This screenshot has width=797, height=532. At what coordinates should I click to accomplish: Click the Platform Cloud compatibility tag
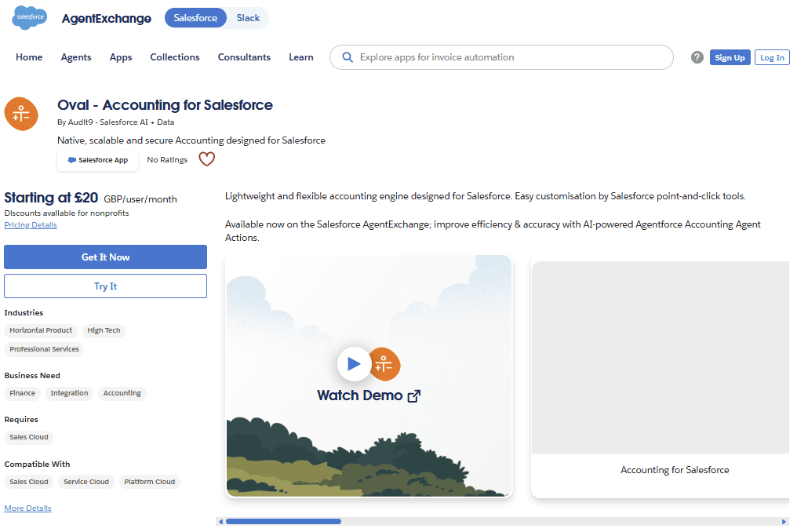[x=149, y=482]
